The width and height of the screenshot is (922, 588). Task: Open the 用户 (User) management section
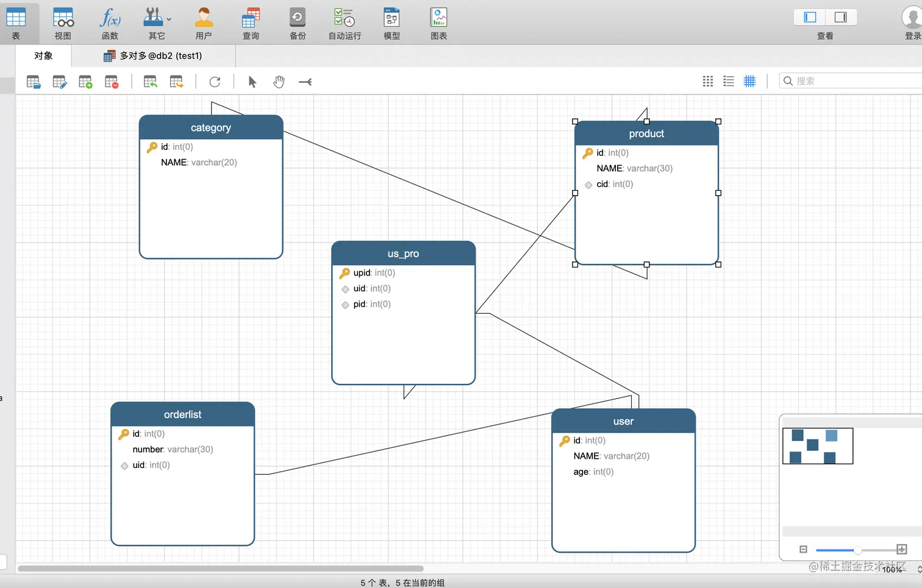tap(204, 23)
